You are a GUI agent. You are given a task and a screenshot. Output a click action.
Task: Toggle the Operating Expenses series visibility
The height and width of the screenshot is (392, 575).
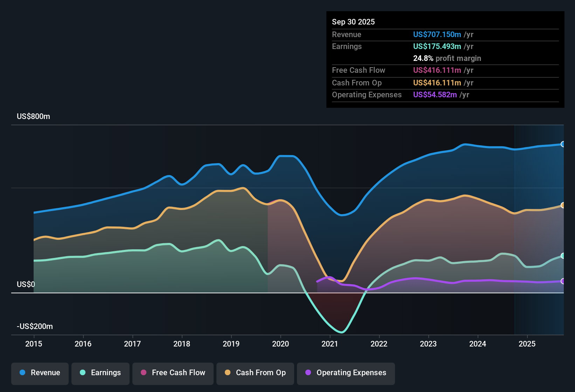(x=346, y=373)
